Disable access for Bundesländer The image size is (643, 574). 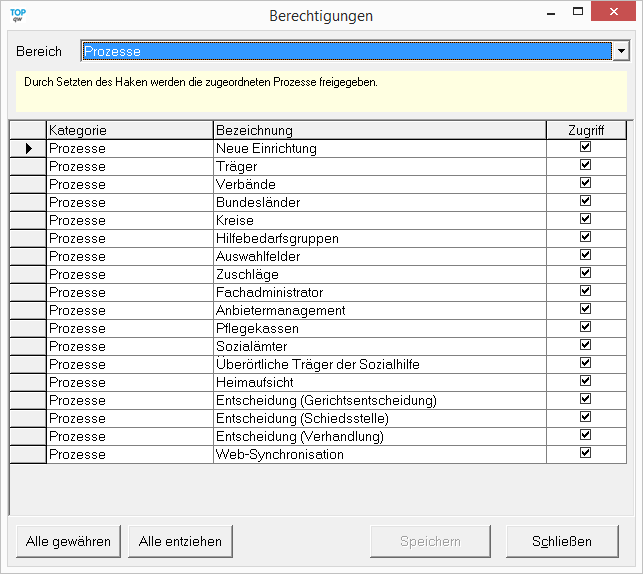(x=586, y=201)
